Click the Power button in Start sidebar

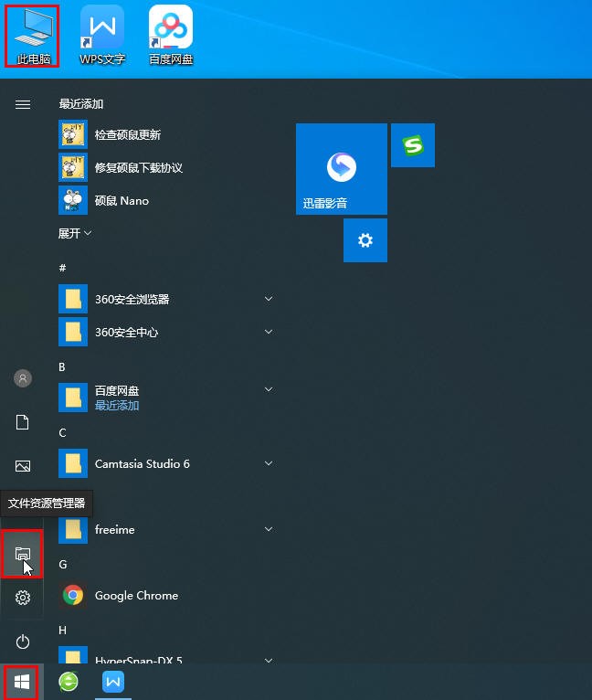tap(23, 642)
